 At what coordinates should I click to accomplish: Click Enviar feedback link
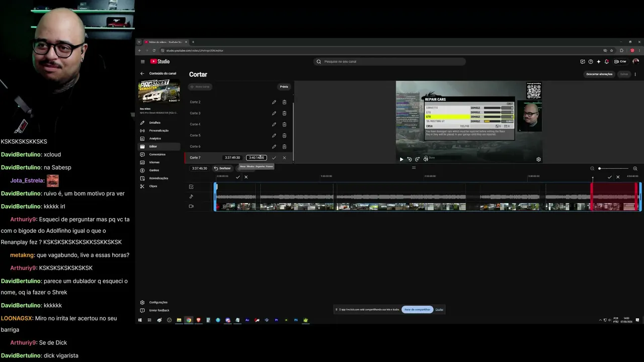[x=159, y=310]
